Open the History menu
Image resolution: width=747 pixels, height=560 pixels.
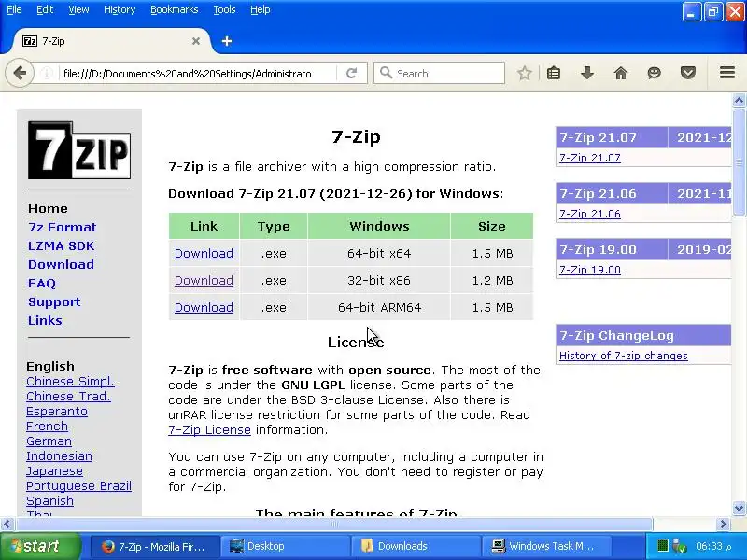coord(120,9)
